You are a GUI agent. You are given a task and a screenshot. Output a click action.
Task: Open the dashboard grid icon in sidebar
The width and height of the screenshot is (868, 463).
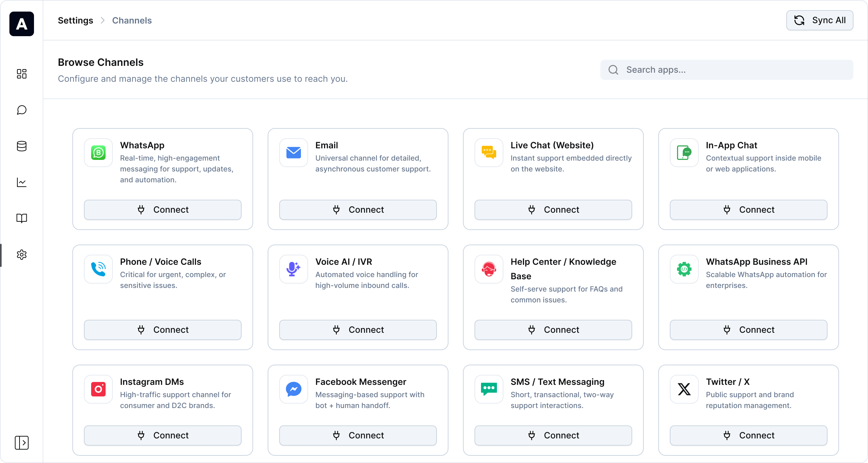22,74
